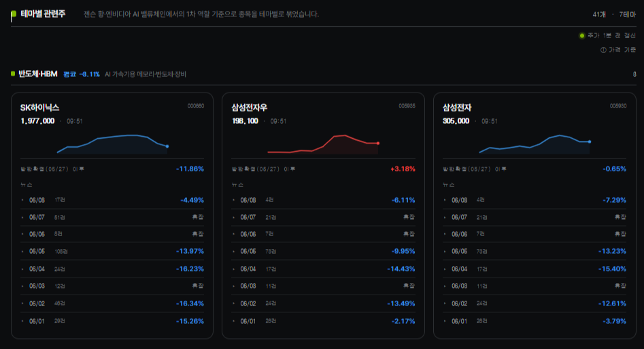Expand SK하이닉스 06/04 news row arrow
Screen dimensions: 644x349
(22, 269)
